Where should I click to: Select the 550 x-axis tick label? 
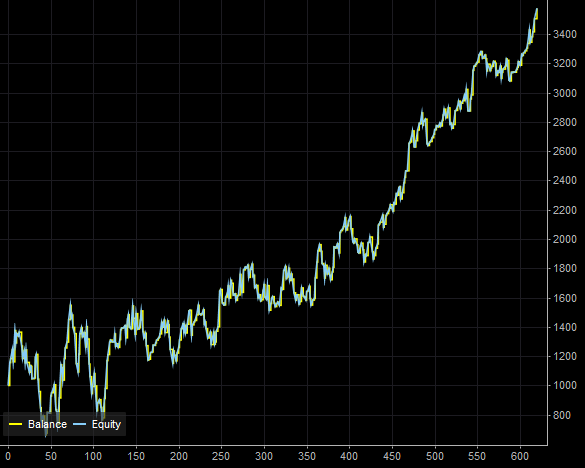477,456
